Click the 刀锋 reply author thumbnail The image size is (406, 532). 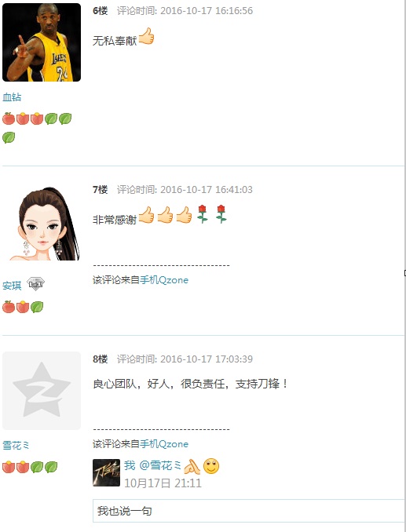(x=106, y=472)
